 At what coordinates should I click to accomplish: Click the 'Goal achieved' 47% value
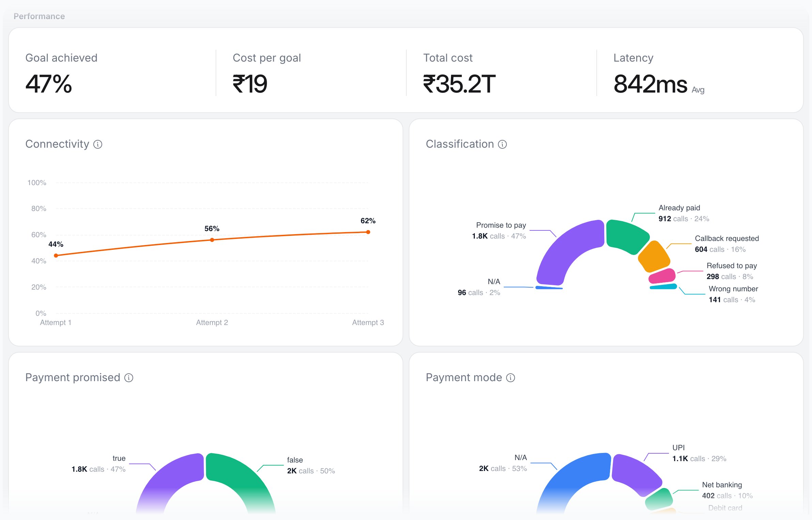(49, 84)
